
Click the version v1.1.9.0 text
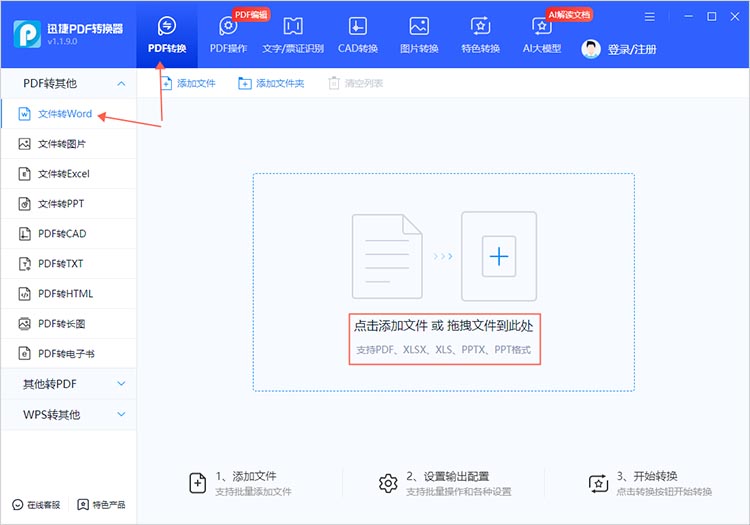coord(62,42)
